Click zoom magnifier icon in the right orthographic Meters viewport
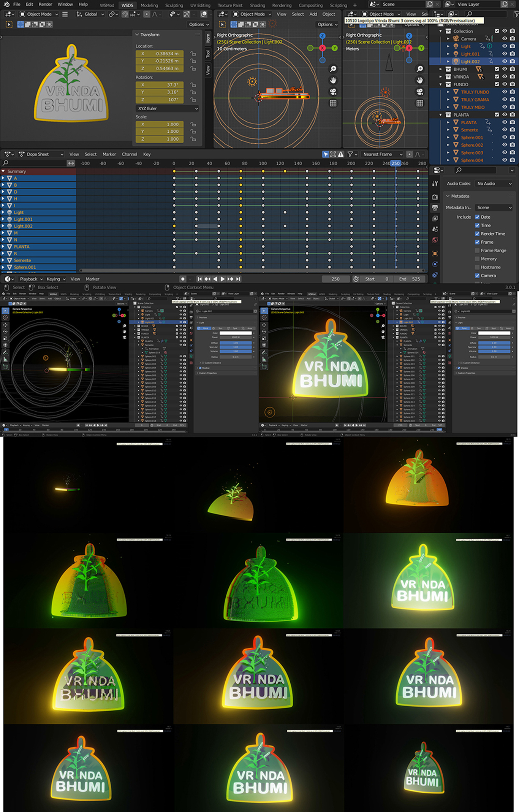The width and height of the screenshot is (519, 812). pos(420,69)
